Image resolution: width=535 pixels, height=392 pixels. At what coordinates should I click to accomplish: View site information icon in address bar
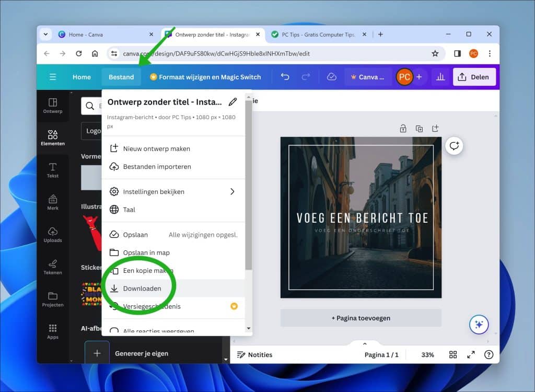pos(114,53)
